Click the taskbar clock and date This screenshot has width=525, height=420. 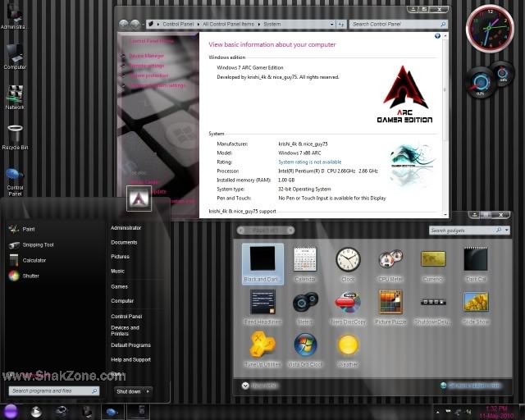(496, 412)
